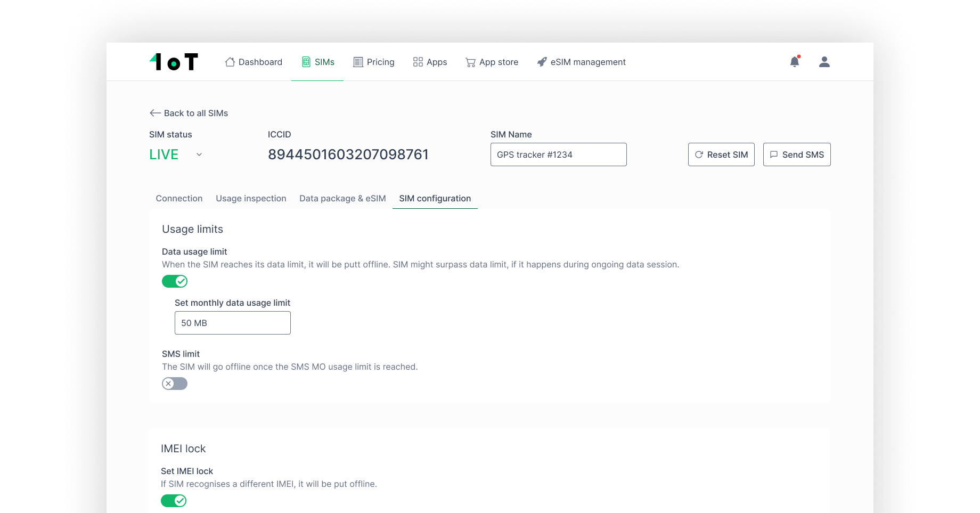
Task: Click the 'SMS limit' label
Action: tap(181, 354)
